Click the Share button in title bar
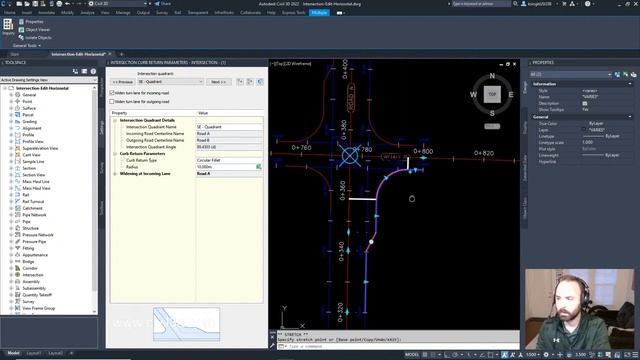Screen dimensions: 640x360 pyautogui.click(x=162, y=4)
